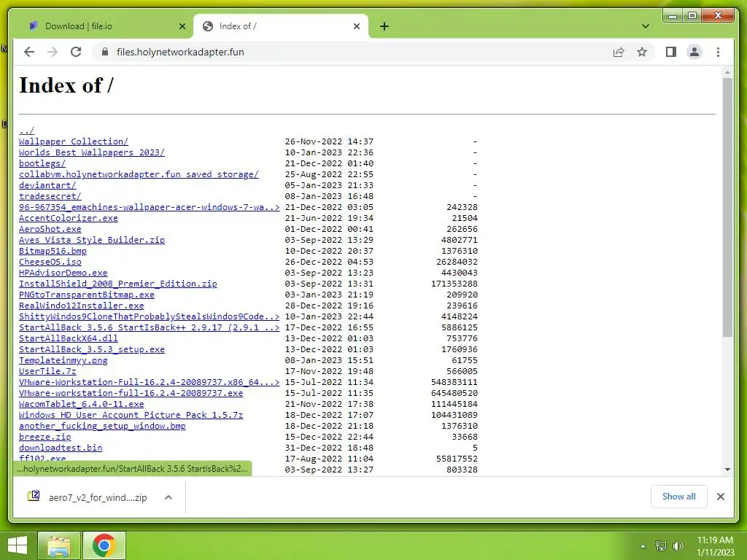
Task: Click the forward navigation arrow
Action: pos(53,52)
